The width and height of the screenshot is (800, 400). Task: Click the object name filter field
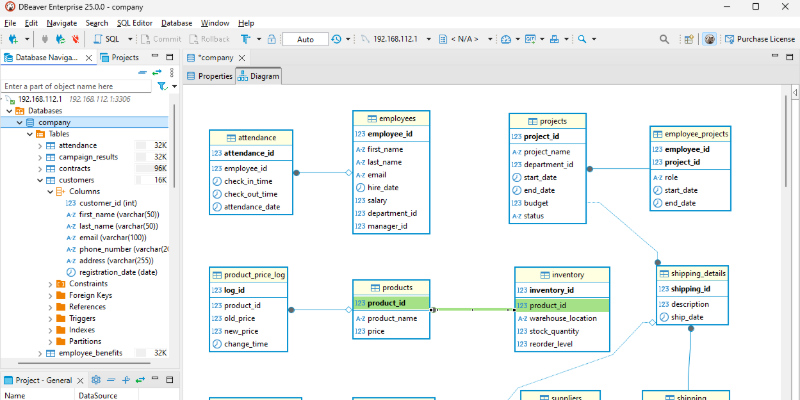pyautogui.click(x=77, y=86)
